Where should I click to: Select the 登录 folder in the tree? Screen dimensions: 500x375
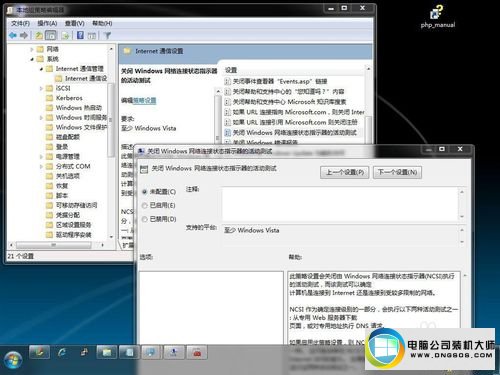click(57, 147)
